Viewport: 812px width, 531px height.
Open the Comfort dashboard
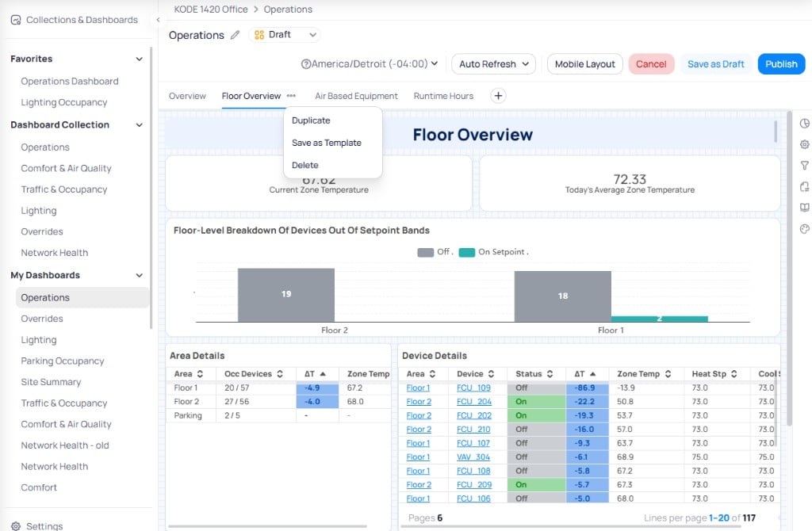(39, 487)
